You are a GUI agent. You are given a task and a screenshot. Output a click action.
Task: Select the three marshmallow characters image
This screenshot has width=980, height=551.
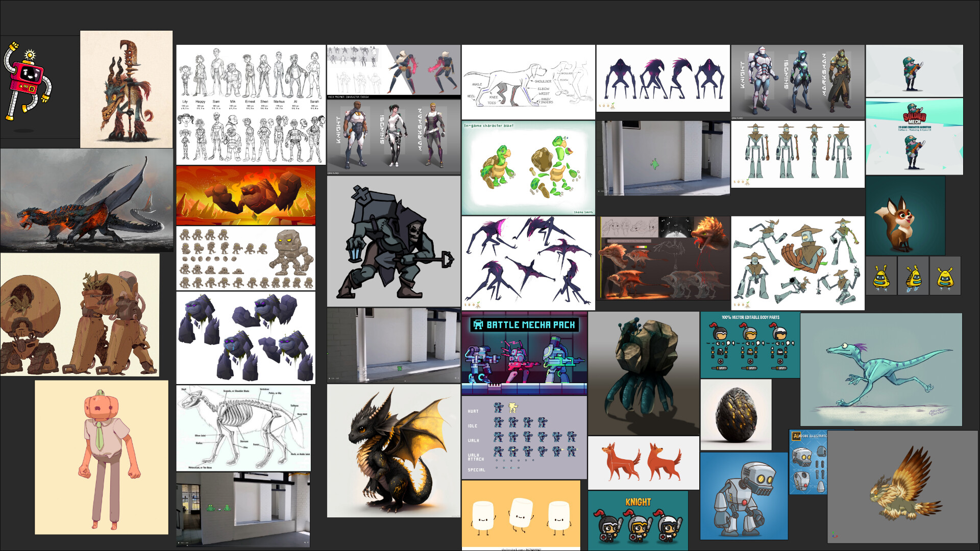521,515
